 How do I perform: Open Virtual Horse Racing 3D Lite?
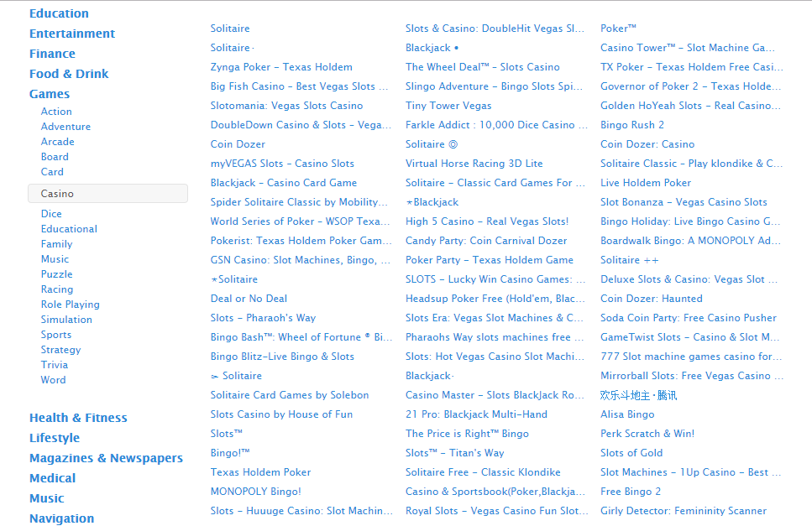point(474,164)
